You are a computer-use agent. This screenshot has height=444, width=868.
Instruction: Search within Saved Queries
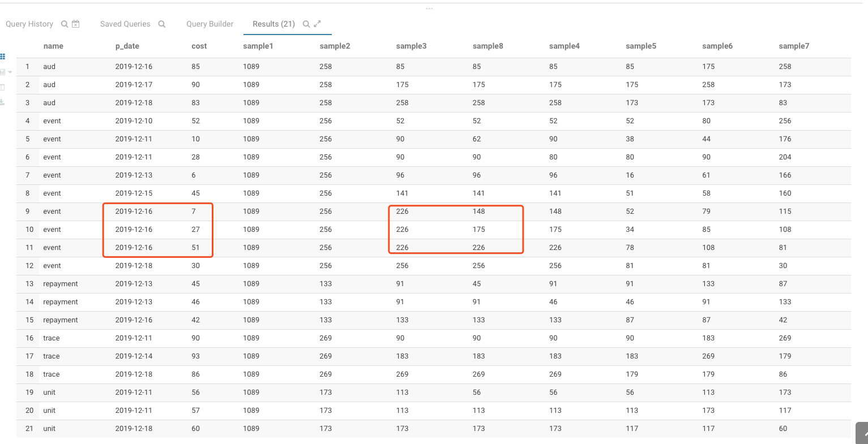[162, 24]
